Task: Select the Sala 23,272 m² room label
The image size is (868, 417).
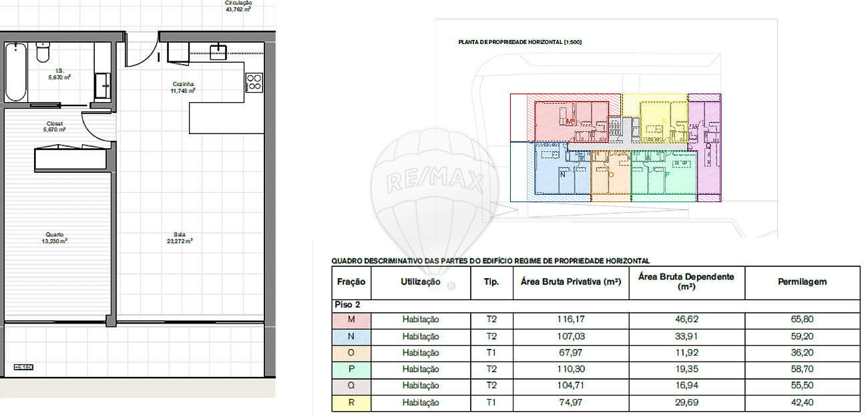Action: (179, 238)
